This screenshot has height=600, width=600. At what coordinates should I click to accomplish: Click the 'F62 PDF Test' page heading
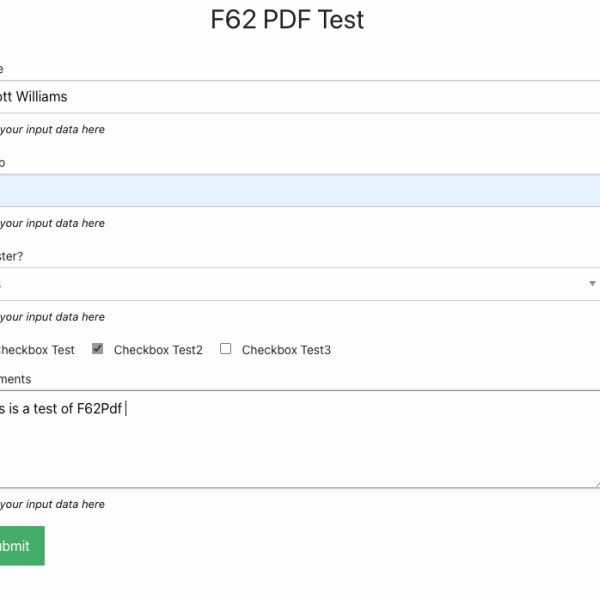(287, 20)
